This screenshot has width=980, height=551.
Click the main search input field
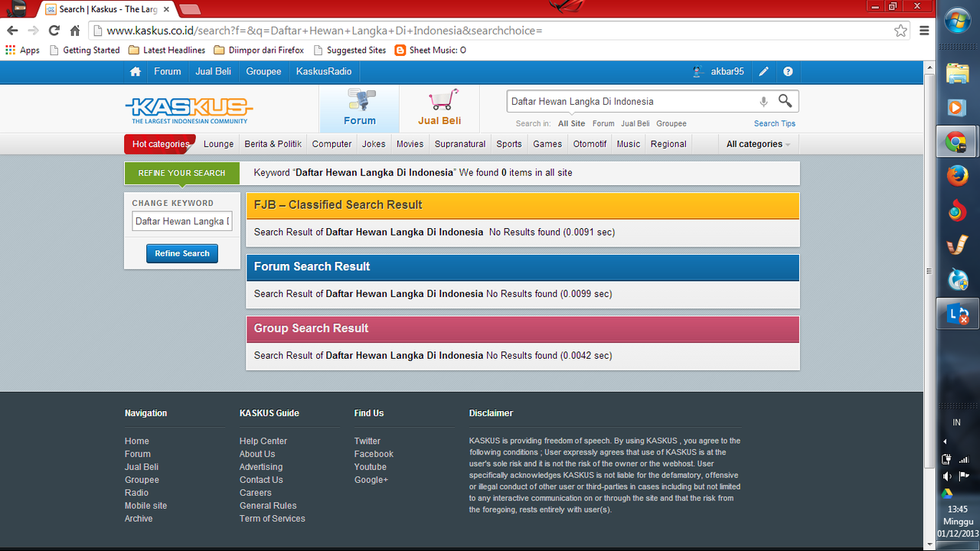632,101
